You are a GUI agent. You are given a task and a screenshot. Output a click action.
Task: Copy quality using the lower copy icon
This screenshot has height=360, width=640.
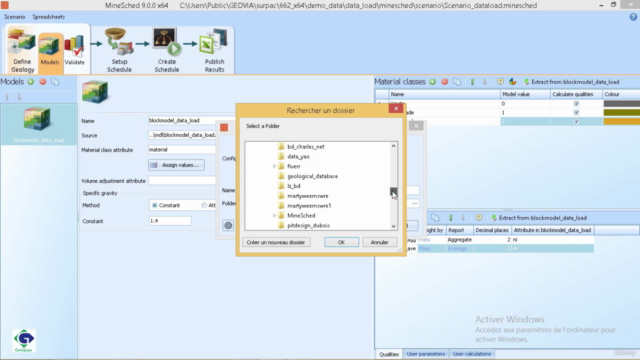click(x=435, y=218)
